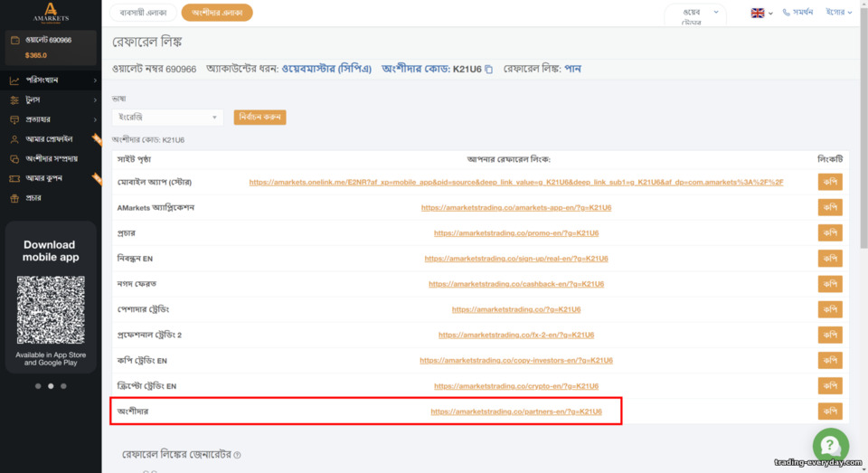Click the নির্বাচন করুন button
The width and height of the screenshot is (868, 473).
[259, 118]
